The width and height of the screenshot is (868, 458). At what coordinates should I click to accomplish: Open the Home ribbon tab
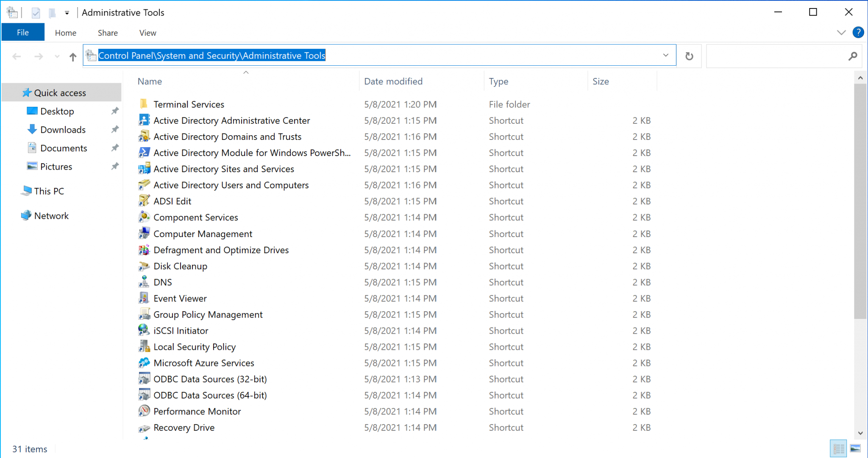(x=66, y=33)
